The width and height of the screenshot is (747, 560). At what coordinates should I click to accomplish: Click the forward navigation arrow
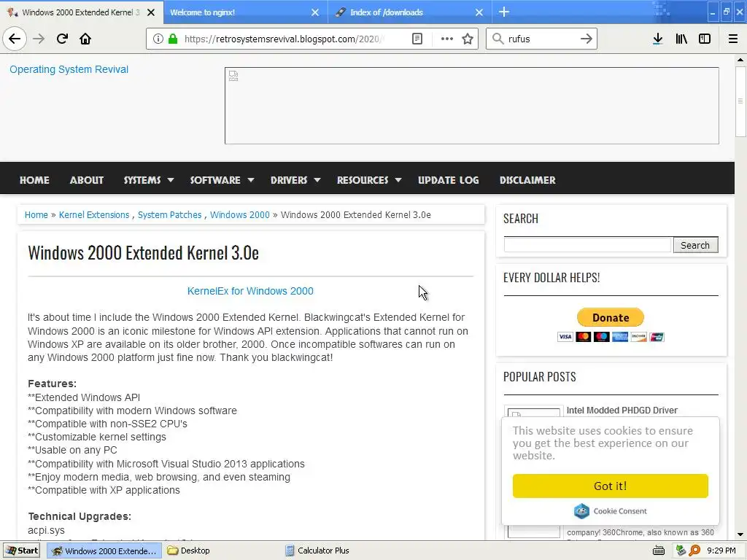[39, 39]
